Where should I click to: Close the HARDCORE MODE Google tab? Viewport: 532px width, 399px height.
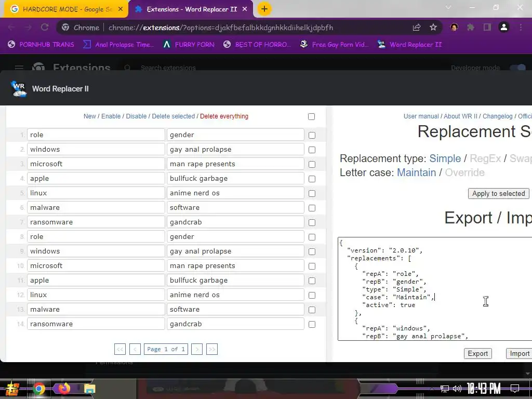click(x=121, y=9)
